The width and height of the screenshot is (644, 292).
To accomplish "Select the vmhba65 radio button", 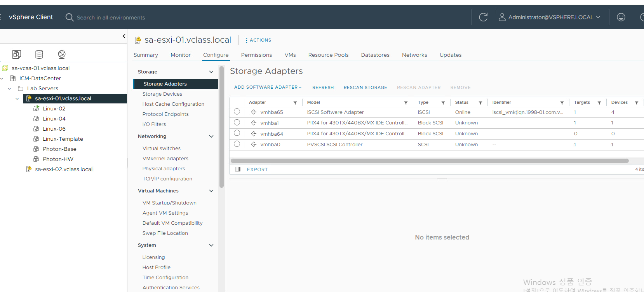I will pos(237,112).
